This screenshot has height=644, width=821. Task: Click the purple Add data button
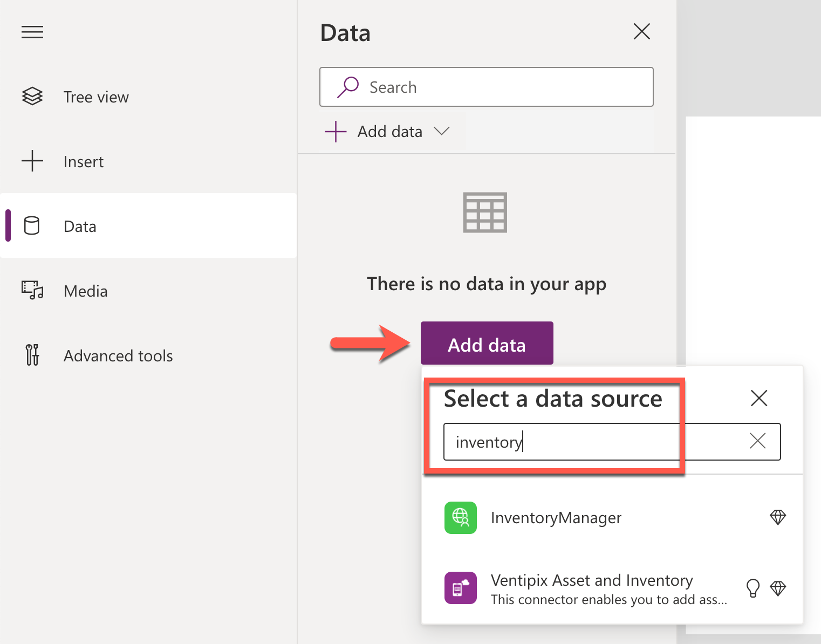coord(487,343)
